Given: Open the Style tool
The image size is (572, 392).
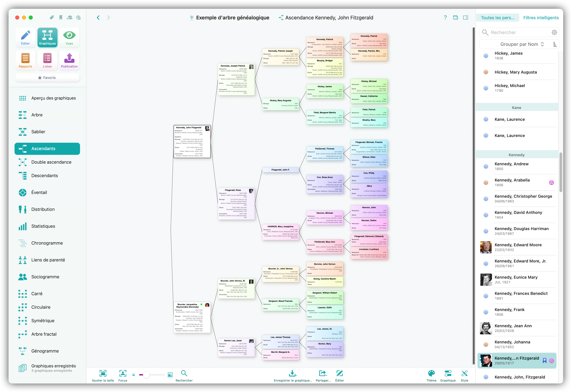Looking at the screenshot, I should pos(464,375).
